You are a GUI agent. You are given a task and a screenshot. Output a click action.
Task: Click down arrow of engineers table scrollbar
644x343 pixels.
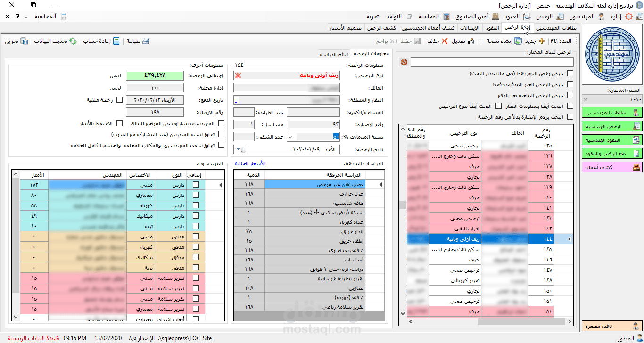click(x=15, y=317)
